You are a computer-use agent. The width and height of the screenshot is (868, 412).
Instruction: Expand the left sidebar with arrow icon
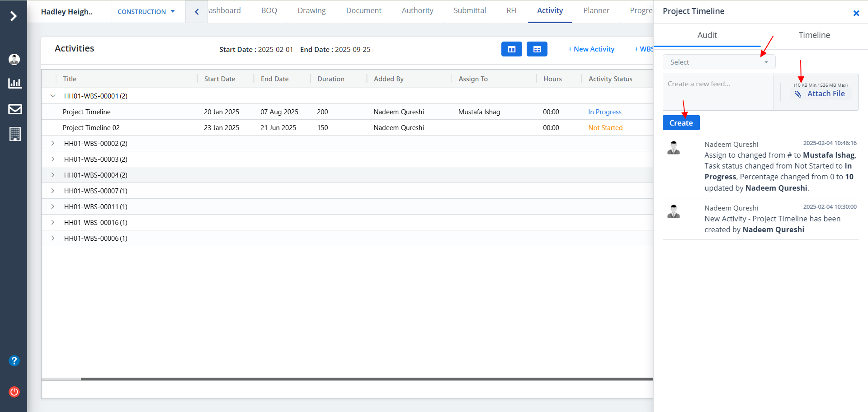pos(14,16)
